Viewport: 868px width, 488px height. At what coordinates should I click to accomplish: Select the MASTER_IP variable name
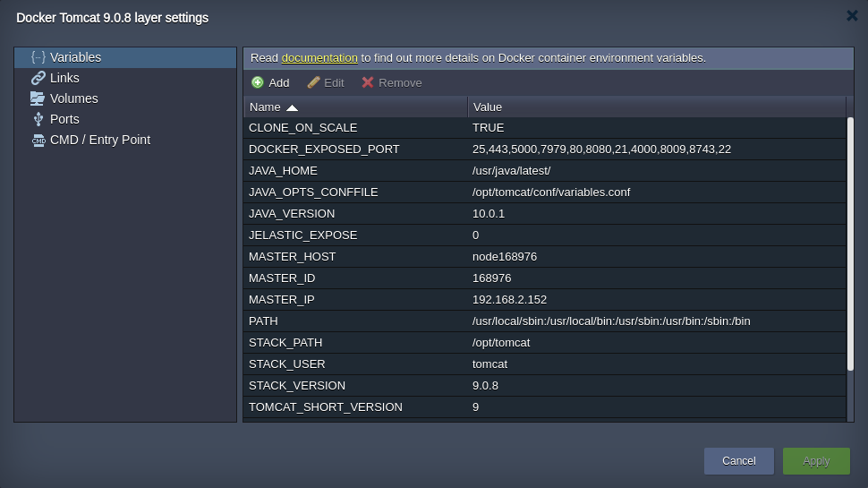point(281,300)
